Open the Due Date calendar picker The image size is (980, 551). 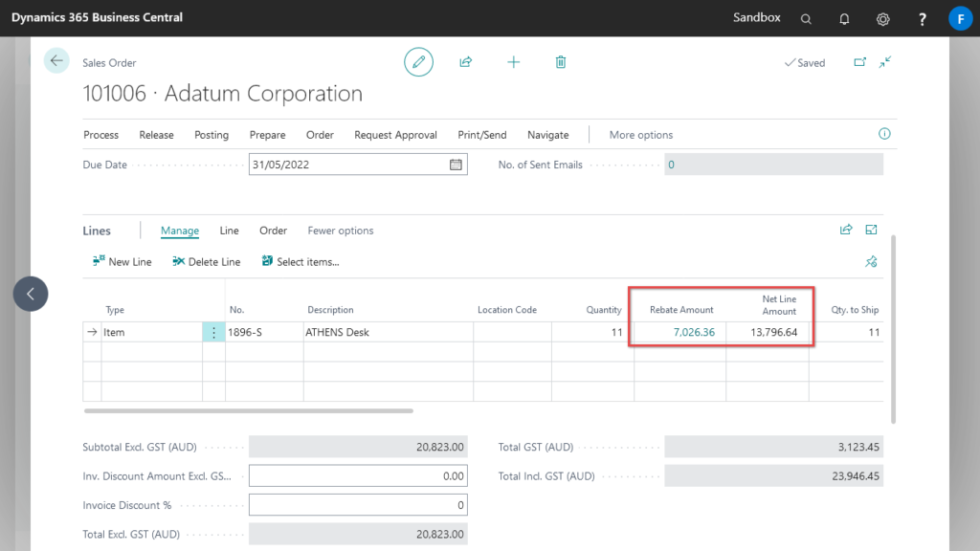tap(456, 165)
